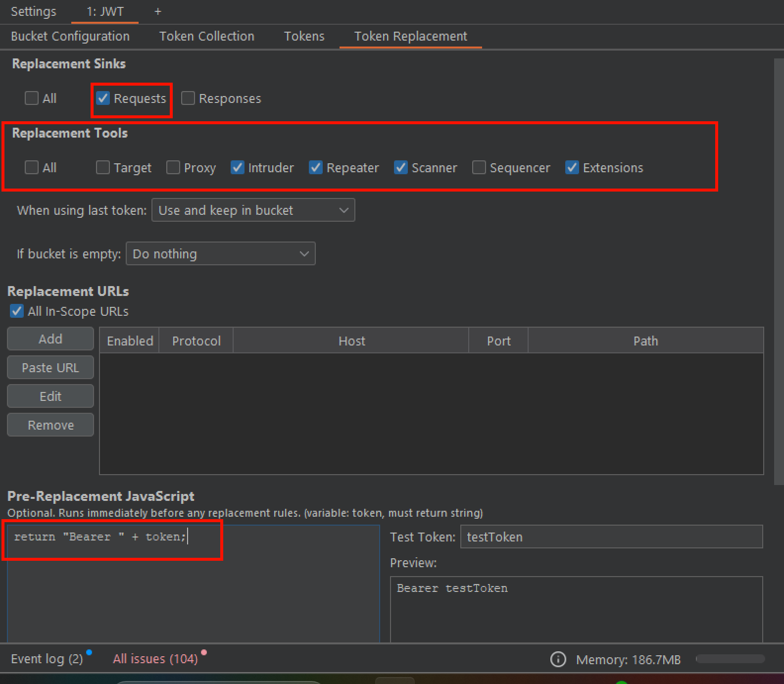Uncheck the Scanner tool checkbox
Image resolution: width=784 pixels, height=684 pixels.
pyautogui.click(x=401, y=167)
